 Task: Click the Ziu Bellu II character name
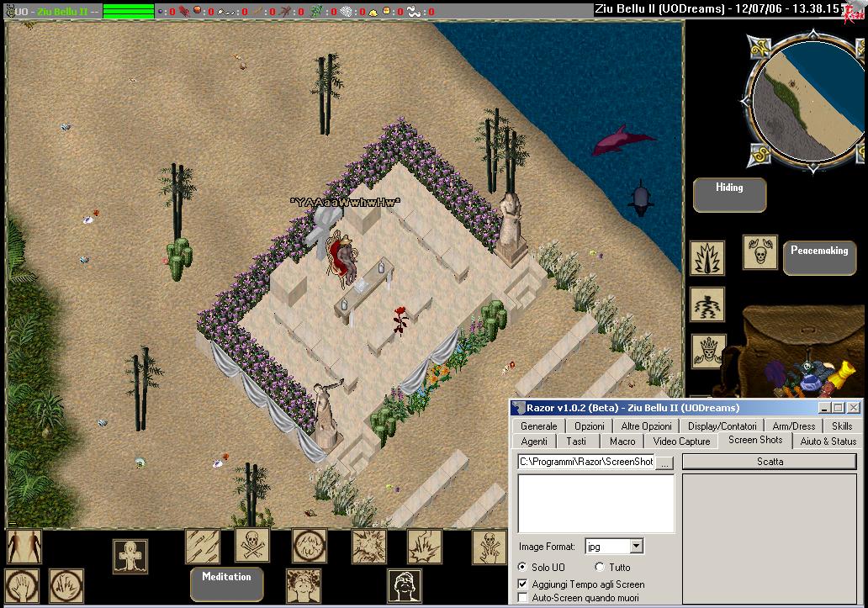point(62,12)
